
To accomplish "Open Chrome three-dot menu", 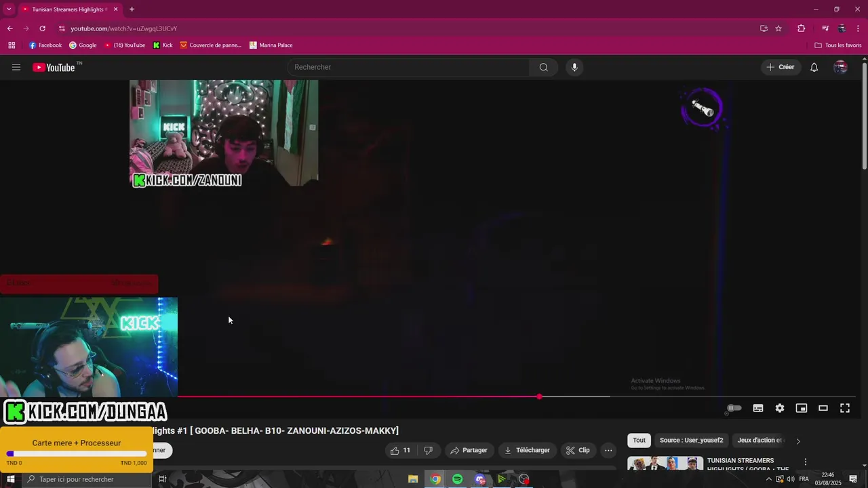I will tap(858, 28).
